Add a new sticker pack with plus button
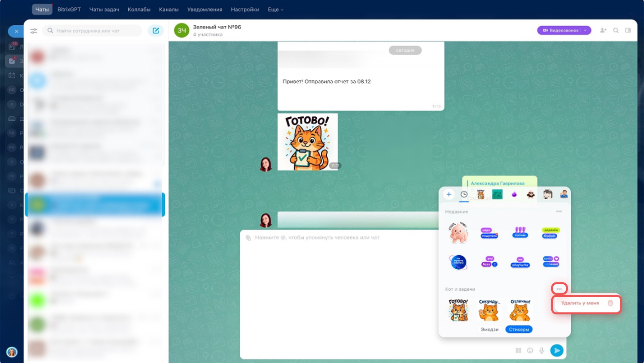Screen dimensions: 644x363 point(449,195)
